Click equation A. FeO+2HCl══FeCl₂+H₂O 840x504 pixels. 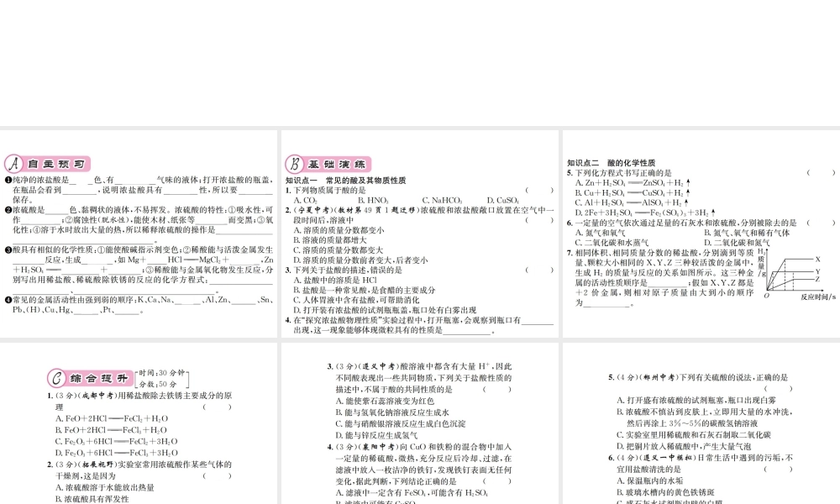point(112,419)
